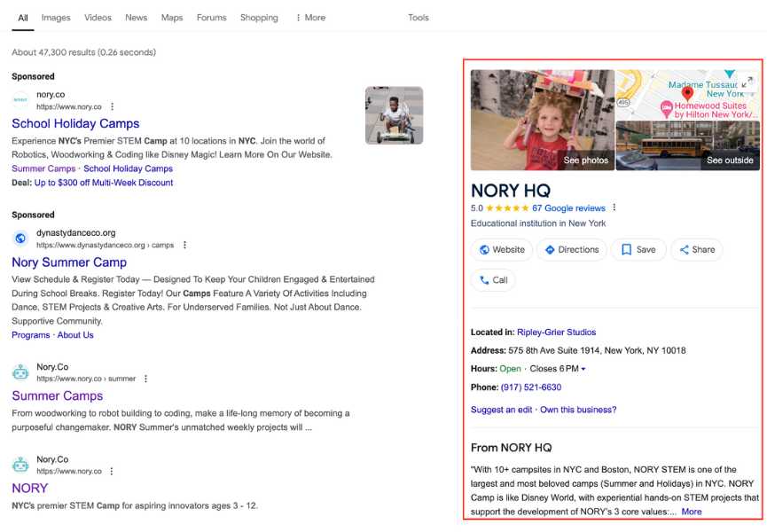The image size is (767, 532).
Task: Get Directions to NORY HQ
Action: pyautogui.click(x=571, y=250)
